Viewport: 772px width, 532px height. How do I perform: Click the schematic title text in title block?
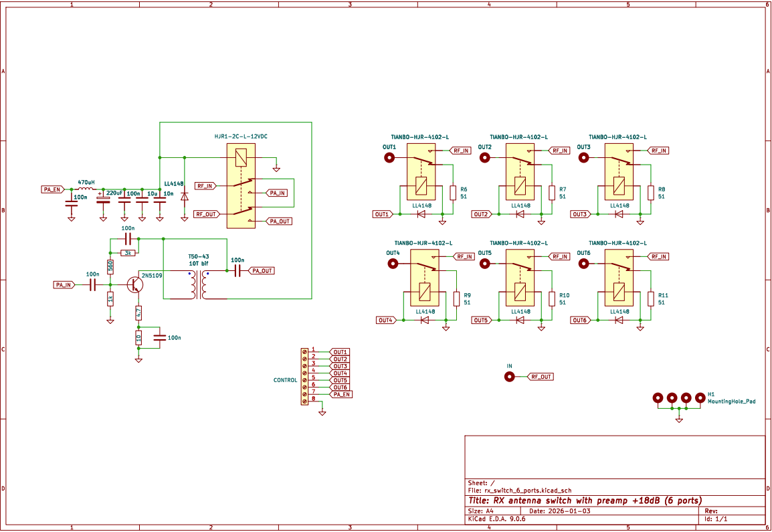point(585,501)
